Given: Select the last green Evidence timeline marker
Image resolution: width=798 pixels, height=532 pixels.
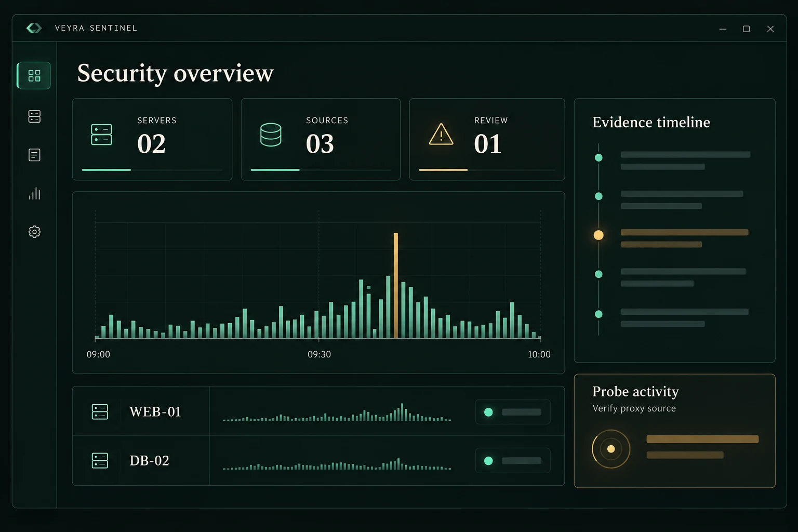Looking at the screenshot, I should [x=598, y=314].
